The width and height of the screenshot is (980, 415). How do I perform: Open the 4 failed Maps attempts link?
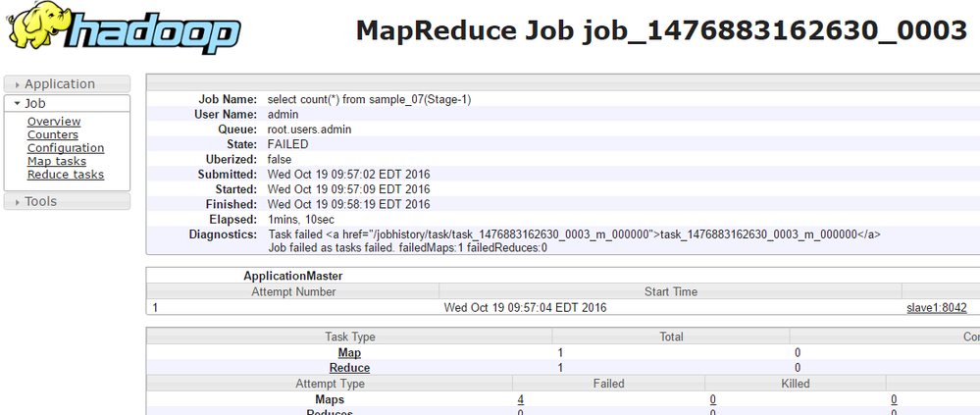[521, 399]
